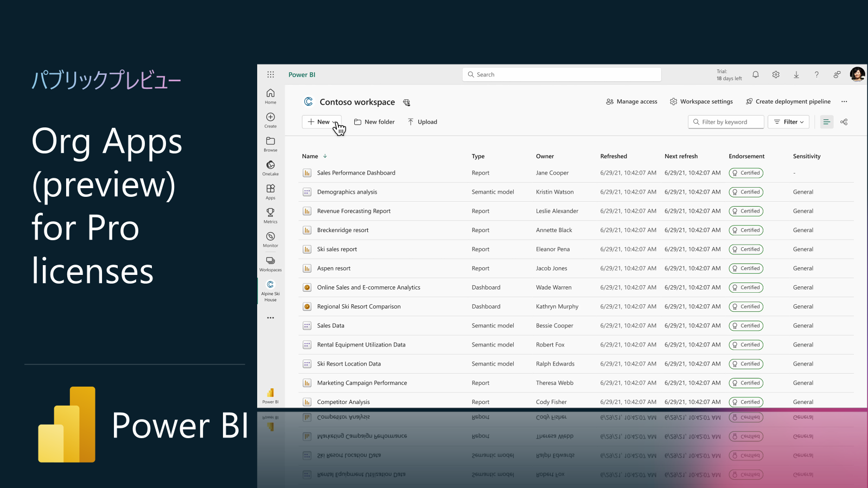
Task: Open Workspaces in the sidebar
Action: (271, 264)
